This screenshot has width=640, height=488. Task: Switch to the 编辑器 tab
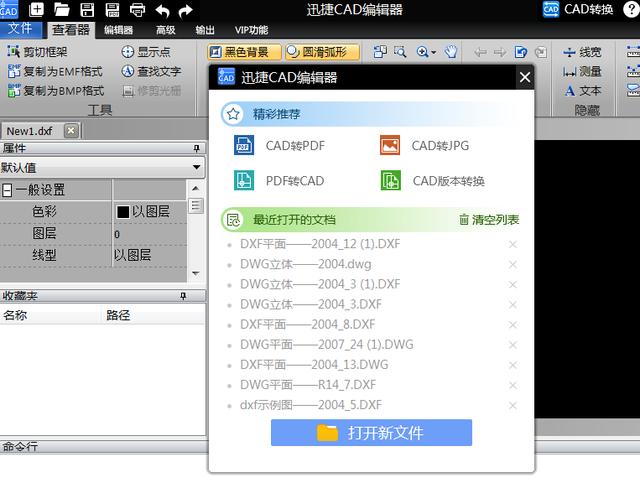pos(118,30)
